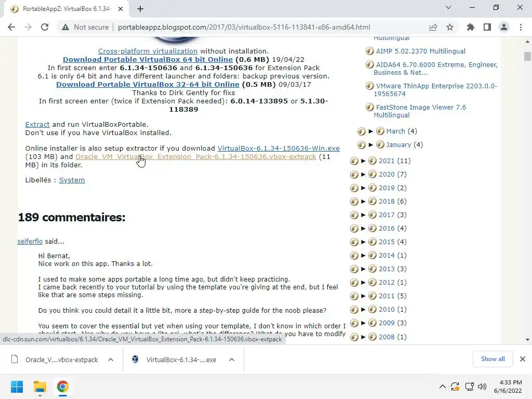Open the 2010 archive link
Image resolution: width=532 pixels, height=399 pixels.
(x=387, y=310)
